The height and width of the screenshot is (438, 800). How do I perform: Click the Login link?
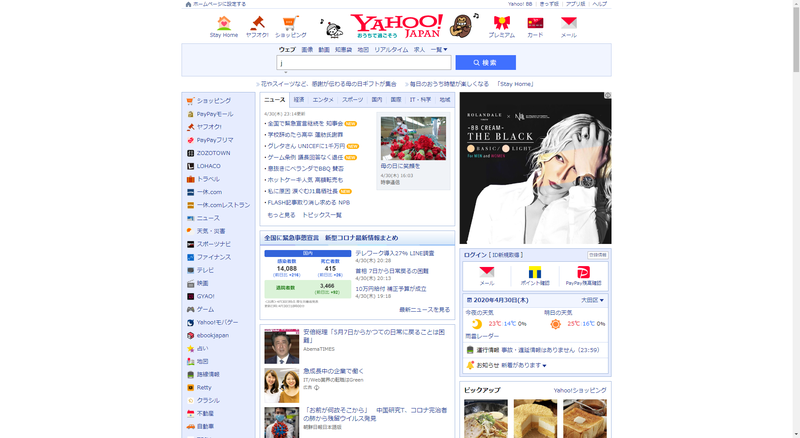tap(475, 255)
